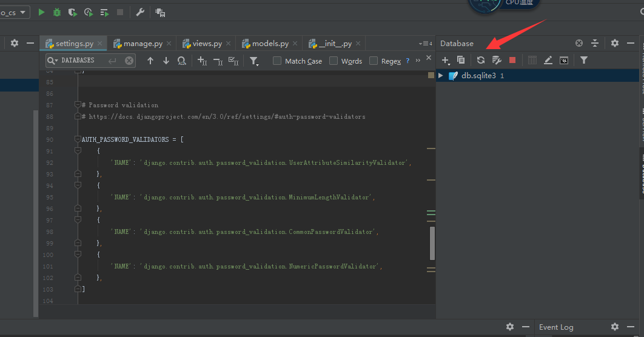Open the Event Log panel label
The width and height of the screenshot is (644, 337).
point(556,327)
